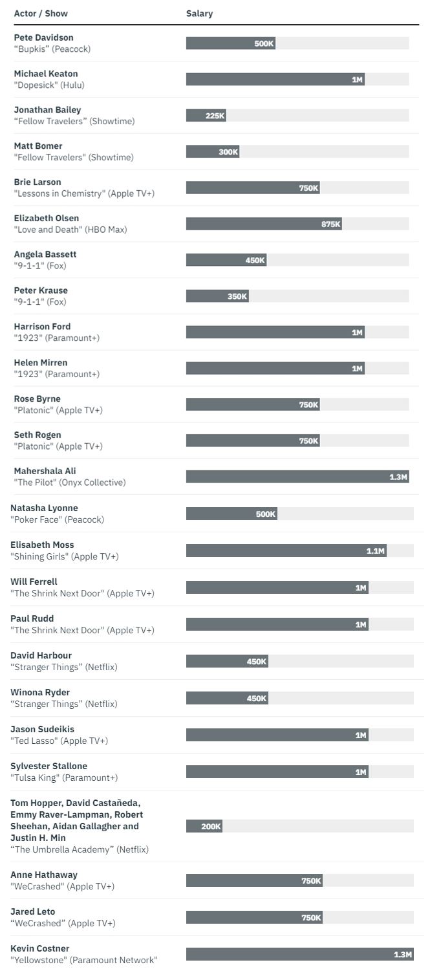
Task: Click Kevin Costner's 1.3M salary bar
Action: click(299, 954)
